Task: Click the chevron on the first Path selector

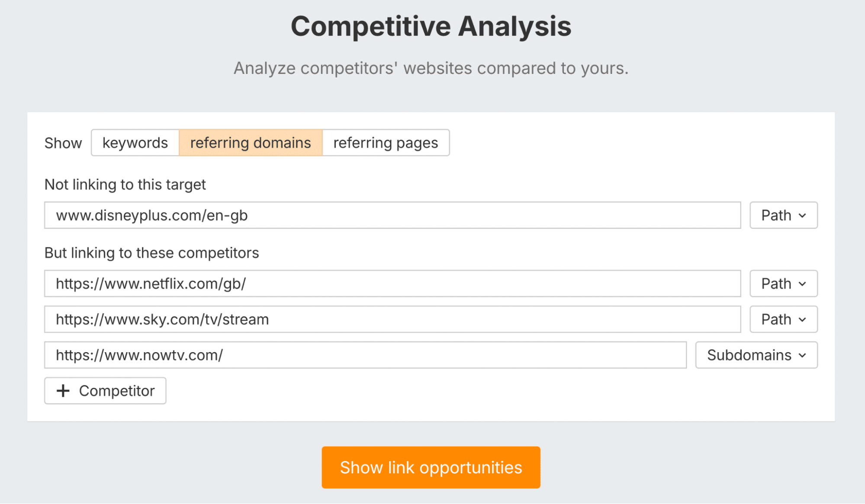Action: pos(803,216)
